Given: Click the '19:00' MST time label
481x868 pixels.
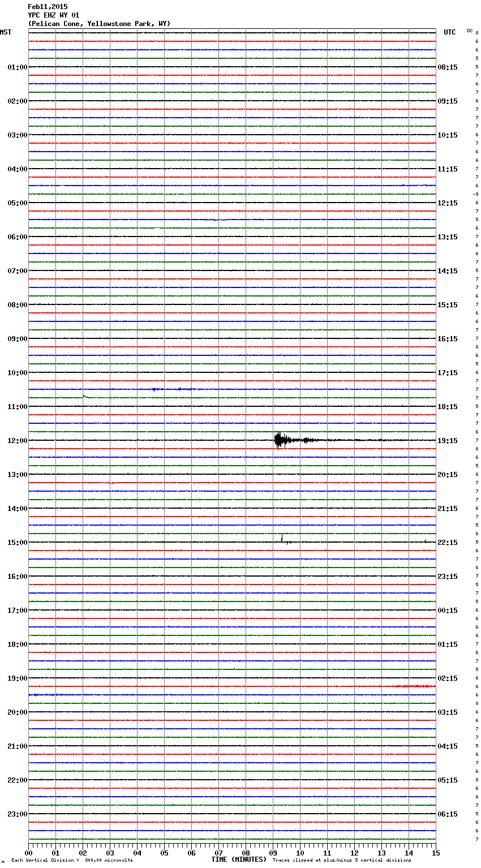Looking at the screenshot, I should click(17, 678).
